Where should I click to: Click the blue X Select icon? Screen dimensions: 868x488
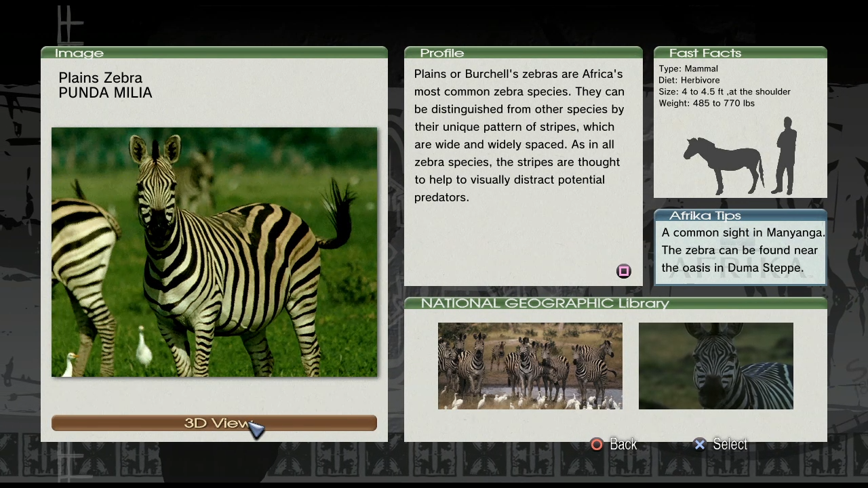coord(700,444)
